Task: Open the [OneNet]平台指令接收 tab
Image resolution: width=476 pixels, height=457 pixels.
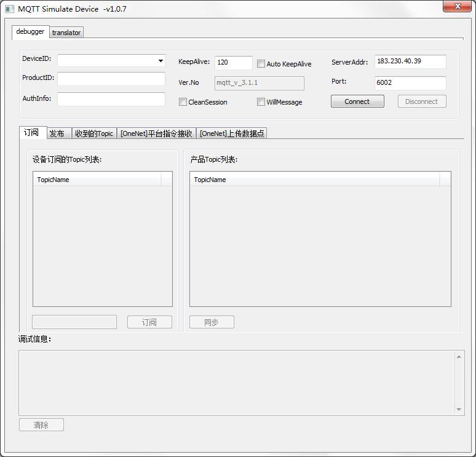Action: (156, 133)
